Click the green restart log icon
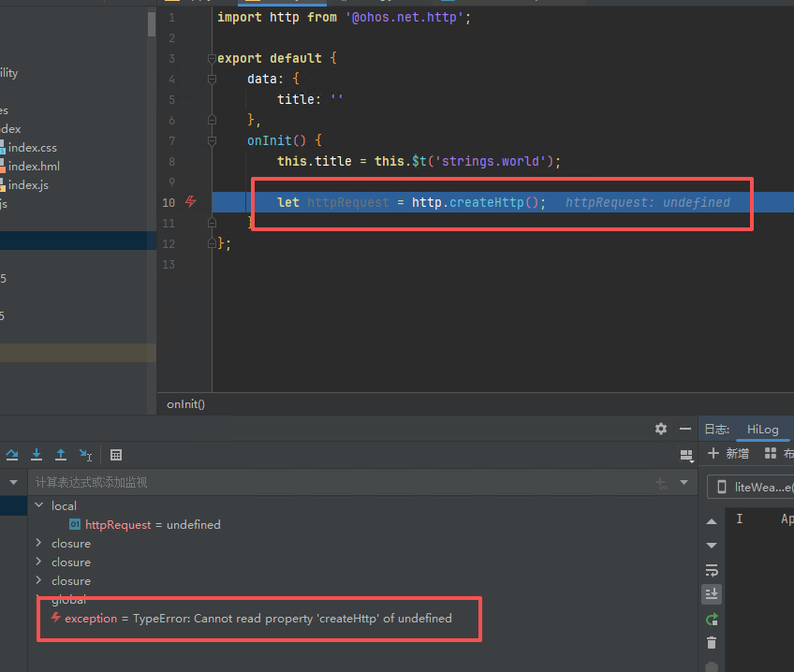 pos(712,619)
